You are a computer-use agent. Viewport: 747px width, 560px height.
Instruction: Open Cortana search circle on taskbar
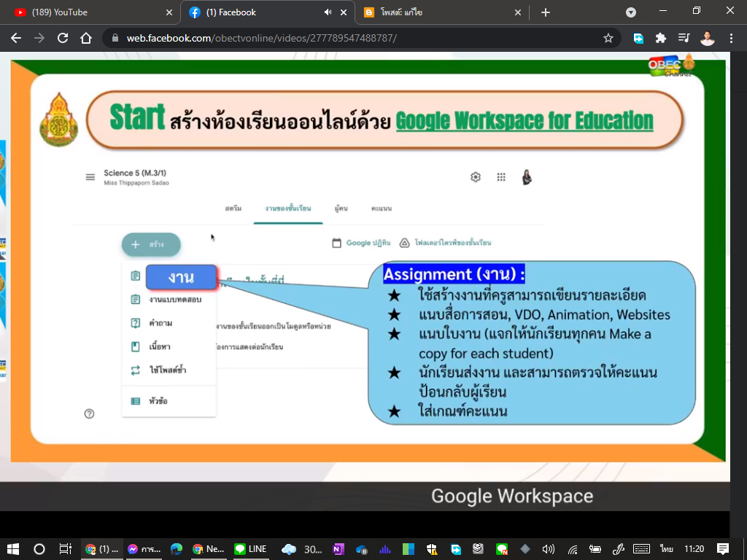39,549
